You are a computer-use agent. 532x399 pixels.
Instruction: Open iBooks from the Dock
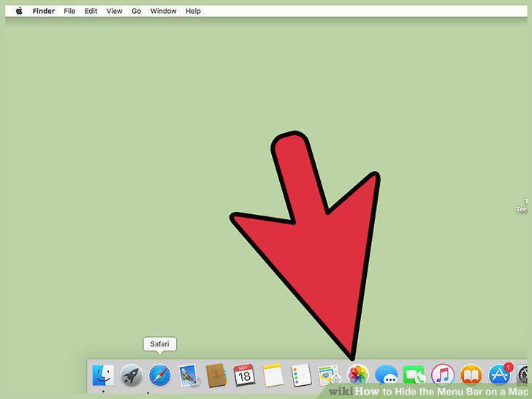coord(471,376)
